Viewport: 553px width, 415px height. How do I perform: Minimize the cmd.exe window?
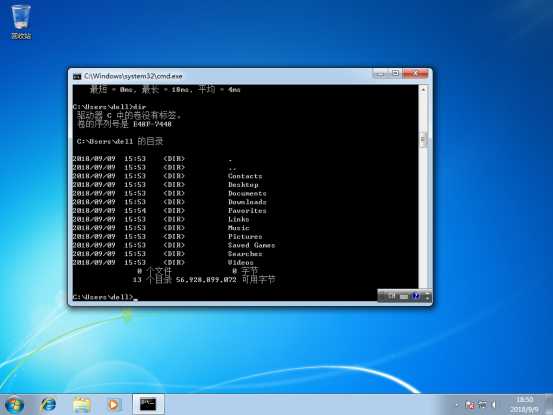point(380,74)
